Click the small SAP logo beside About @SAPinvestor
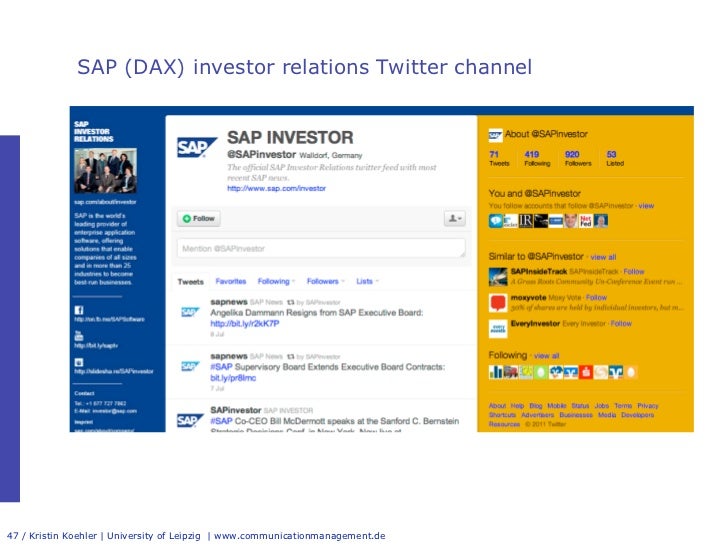 click(495, 135)
